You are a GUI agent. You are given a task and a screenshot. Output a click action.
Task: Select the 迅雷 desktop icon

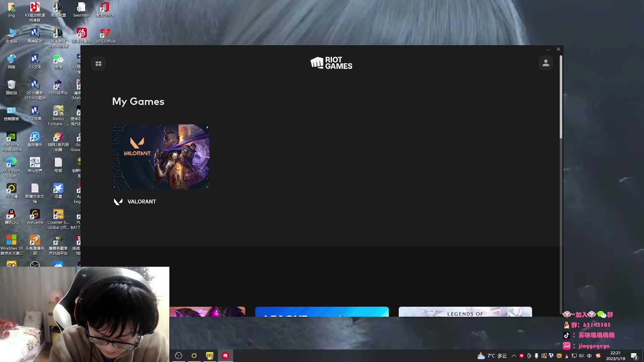coord(58,191)
